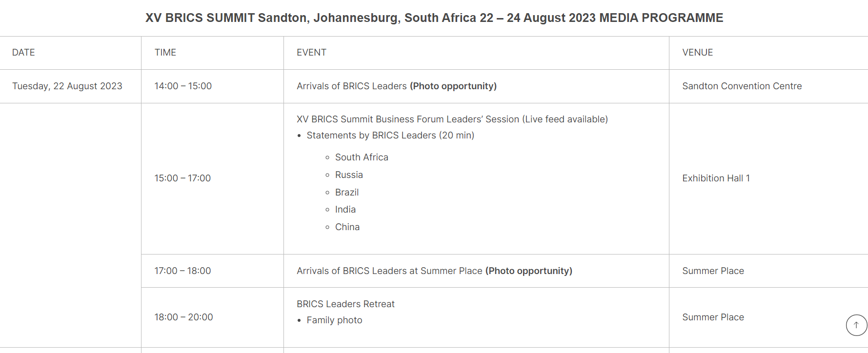
Task: Select China in the statements list
Action: [347, 227]
